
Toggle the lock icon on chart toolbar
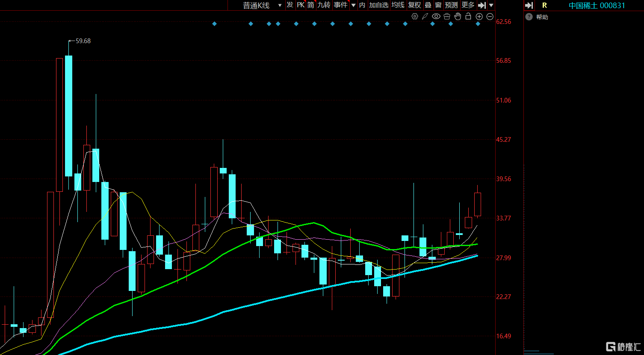(468, 16)
